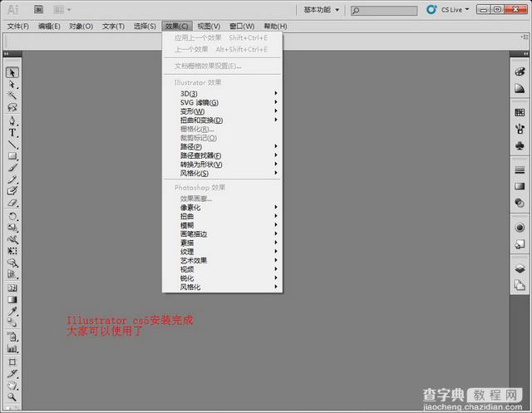This screenshot has height=413, width=532.
Task: Open the 窗口(W) menu
Action: coord(242,26)
